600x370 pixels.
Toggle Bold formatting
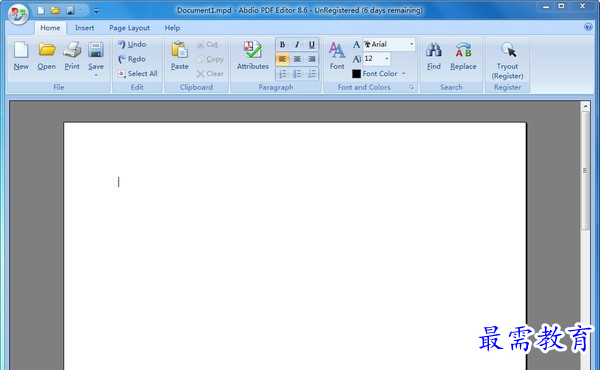click(282, 44)
